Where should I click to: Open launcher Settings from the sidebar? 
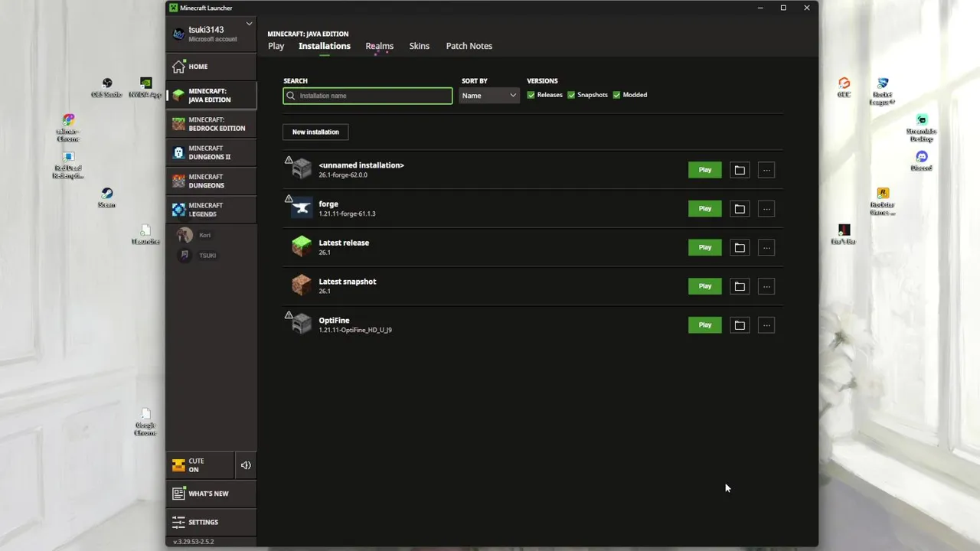tap(211, 522)
